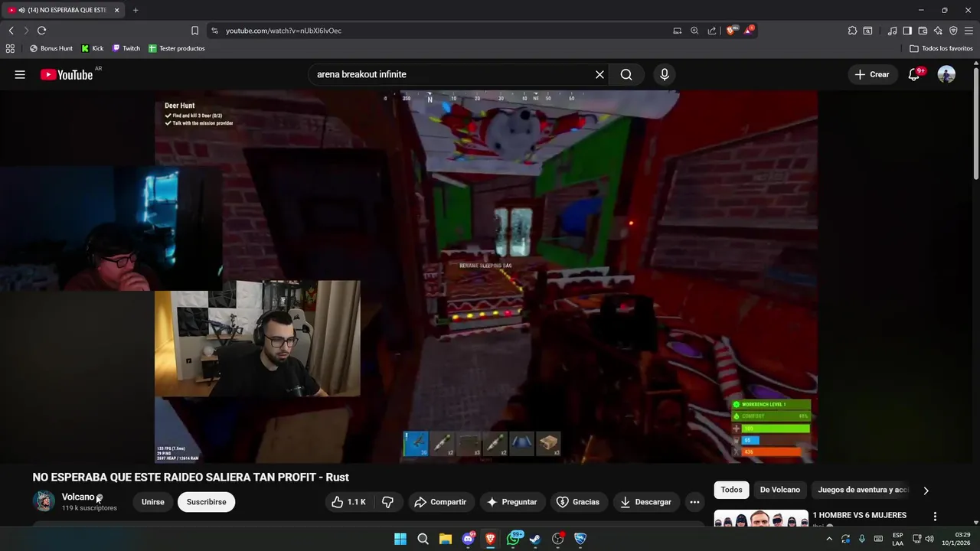Click the video player to pause
Image resolution: width=980 pixels, height=551 pixels.
pyautogui.click(x=486, y=276)
